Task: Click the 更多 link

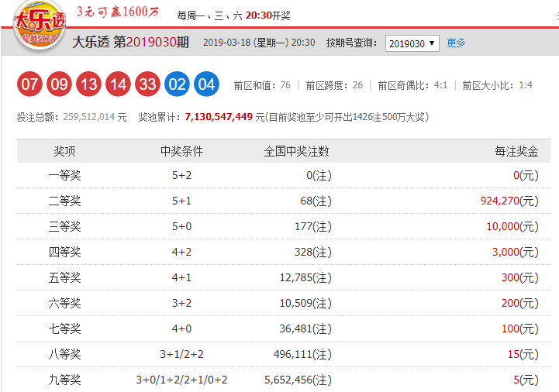Action: coord(456,43)
